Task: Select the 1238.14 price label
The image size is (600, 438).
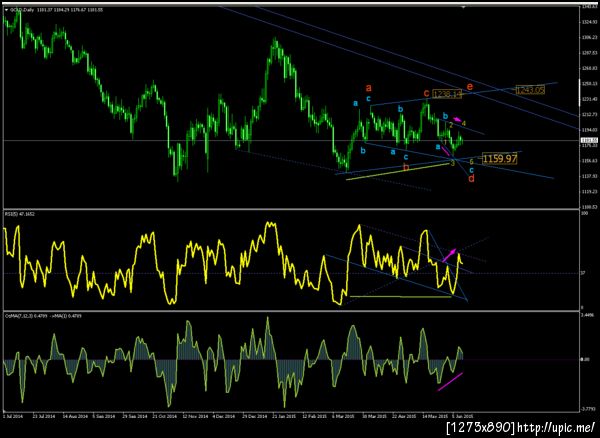Action: click(x=447, y=94)
